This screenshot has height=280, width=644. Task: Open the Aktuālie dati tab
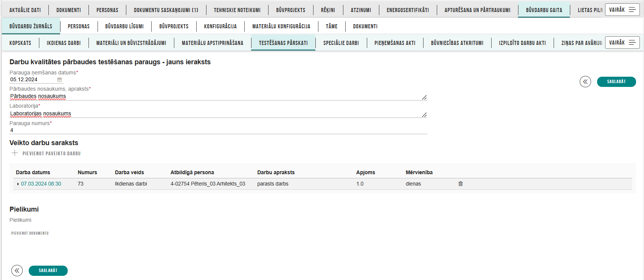(25, 10)
